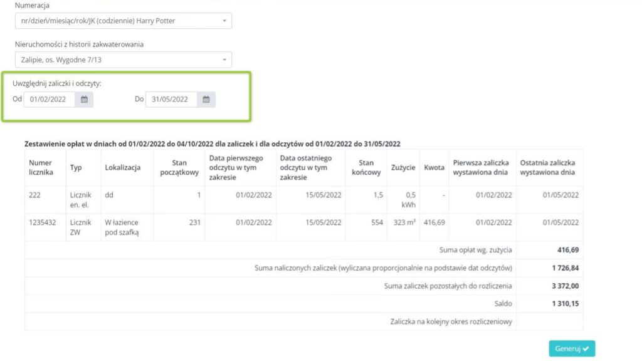Click the Do date field 31/05/2022
Screen dimensions: 642x364
coord(171,99)
